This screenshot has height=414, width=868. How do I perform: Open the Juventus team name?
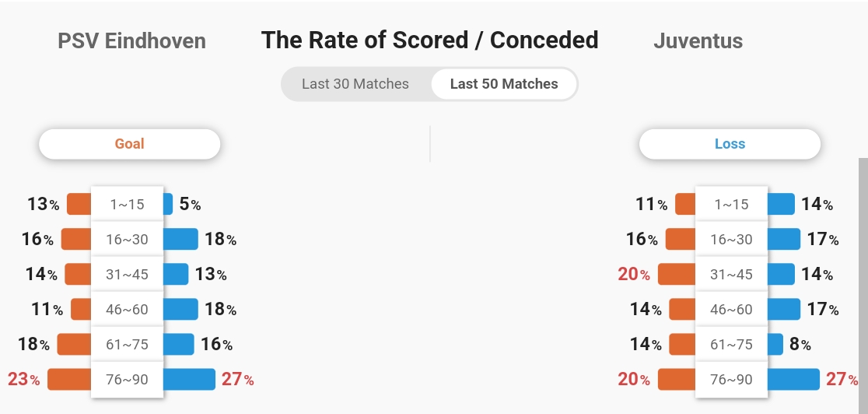tap(698, 41)
